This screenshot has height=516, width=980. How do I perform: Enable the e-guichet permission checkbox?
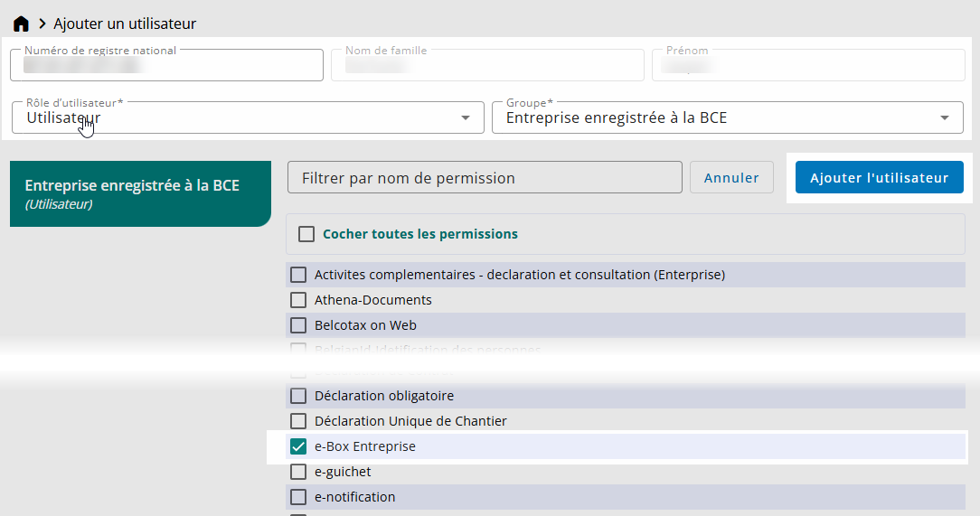pos(298,472)
